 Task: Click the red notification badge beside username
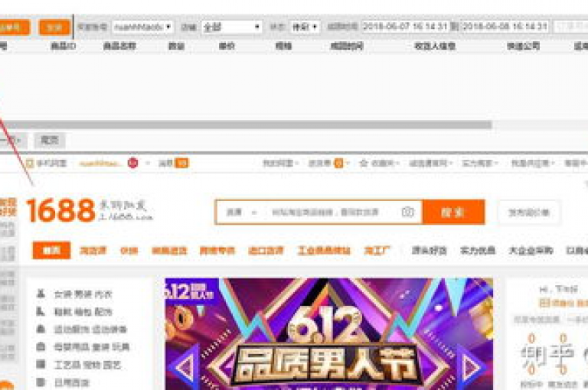(132, 163)
